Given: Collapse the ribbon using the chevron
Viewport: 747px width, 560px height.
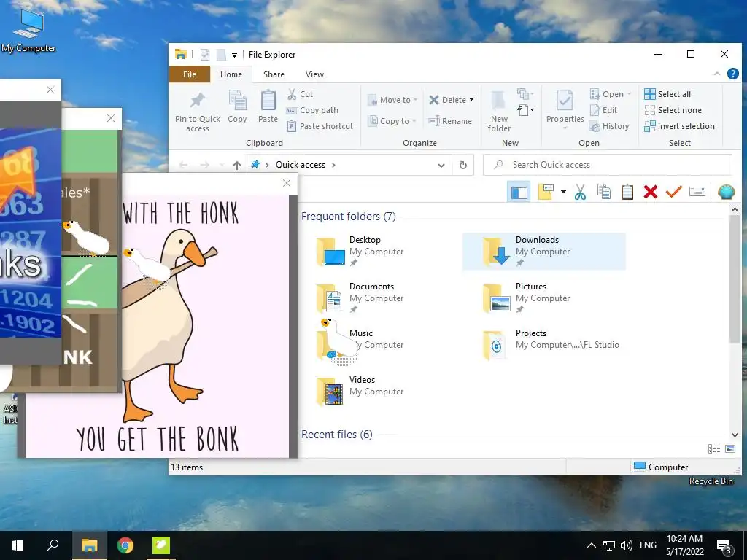Looking at the screenshot, I should coord(717,74).
